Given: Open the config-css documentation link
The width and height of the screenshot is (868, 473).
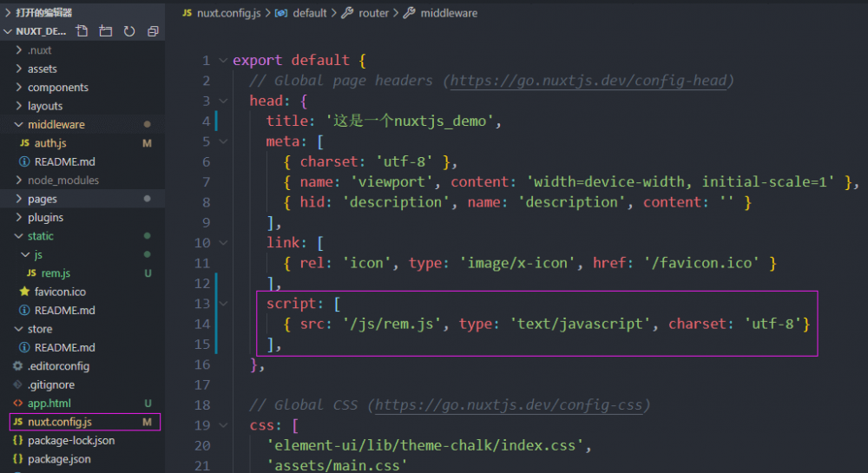Looking at the screenshot, I should (509, 405).
